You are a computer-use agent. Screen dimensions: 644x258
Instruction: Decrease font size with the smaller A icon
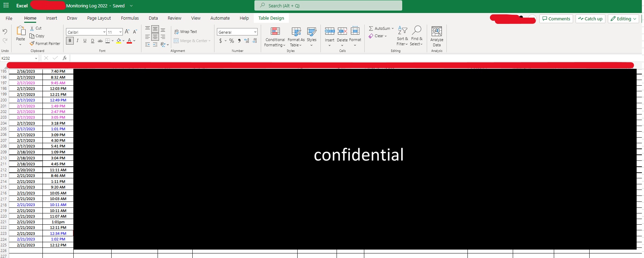135,32
